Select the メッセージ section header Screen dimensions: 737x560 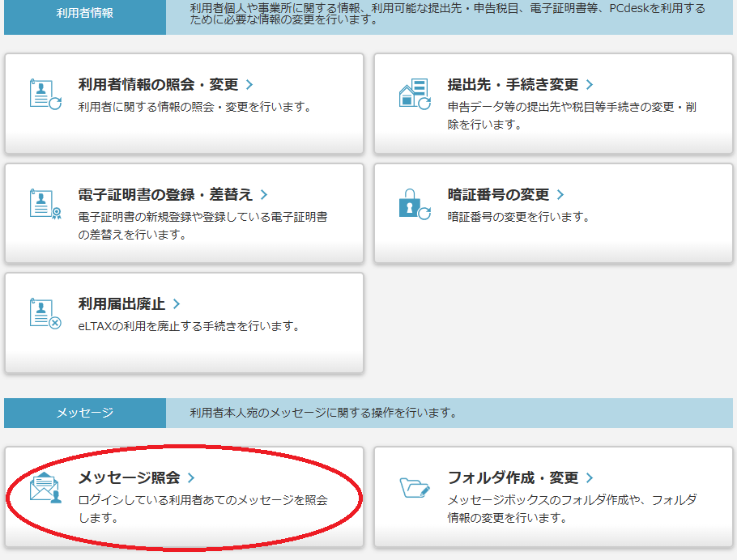85,413
